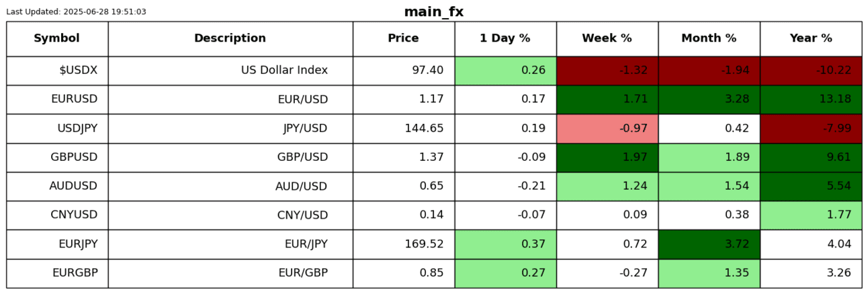
Task: Click the Month % column header
Action: 709,38
